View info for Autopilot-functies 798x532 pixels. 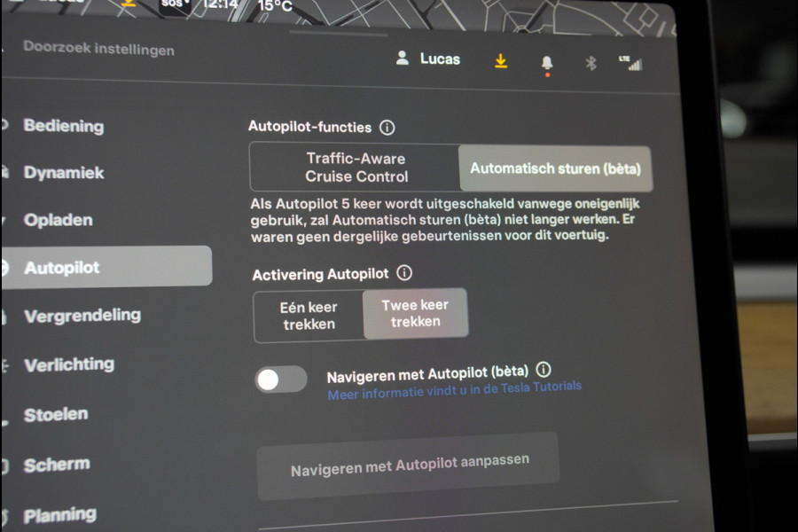[x=387, y=126]
